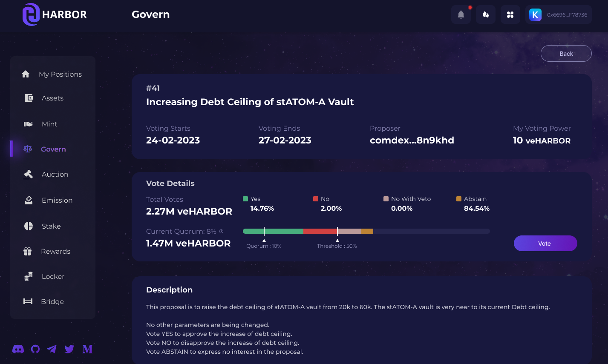Open the Mint section in the sidebar
This screenshot has width=608, height=364.
49,124
